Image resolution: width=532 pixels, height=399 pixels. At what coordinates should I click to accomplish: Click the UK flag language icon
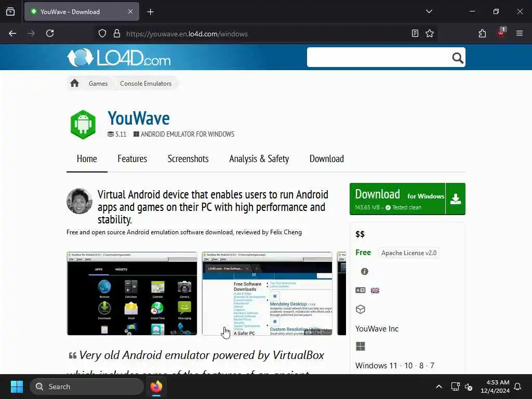pyautogui.click(x=375, y=290)
